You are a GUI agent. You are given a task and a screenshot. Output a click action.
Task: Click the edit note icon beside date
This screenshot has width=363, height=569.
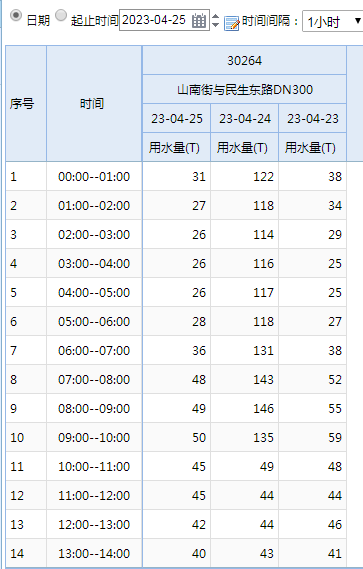click(x=231, y=23)
